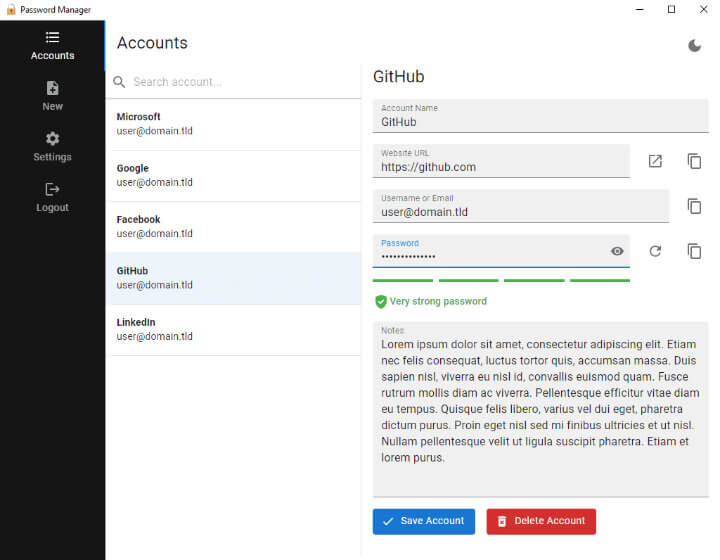720x560 pixels.
Task: Generate a new password with refresh icon
Action: click(x=655, y=251)
